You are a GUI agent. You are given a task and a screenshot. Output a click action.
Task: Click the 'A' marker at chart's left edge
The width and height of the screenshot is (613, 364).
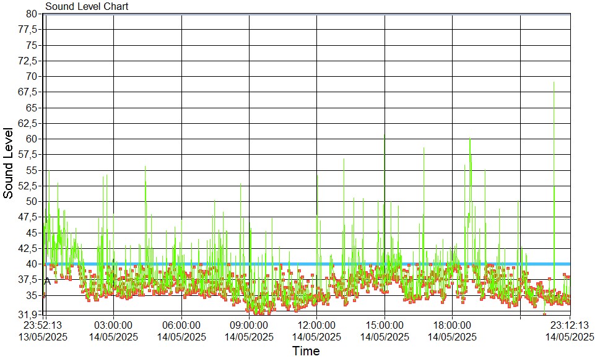coord(47,281)
